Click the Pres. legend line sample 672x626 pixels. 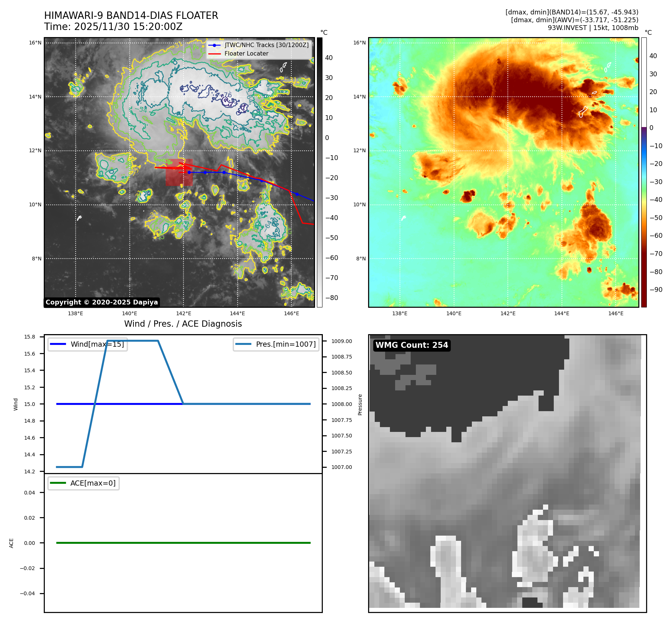[x=243, y=344]
